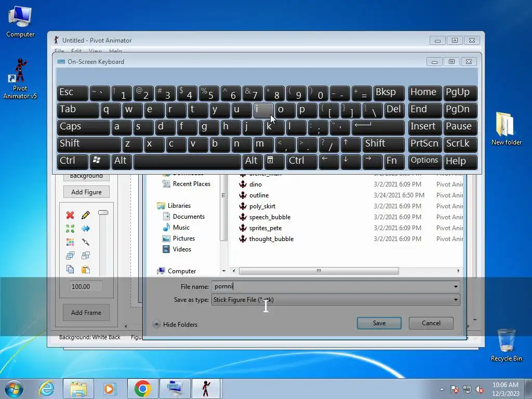Expand the Save as type combo box

pos(336,300)
